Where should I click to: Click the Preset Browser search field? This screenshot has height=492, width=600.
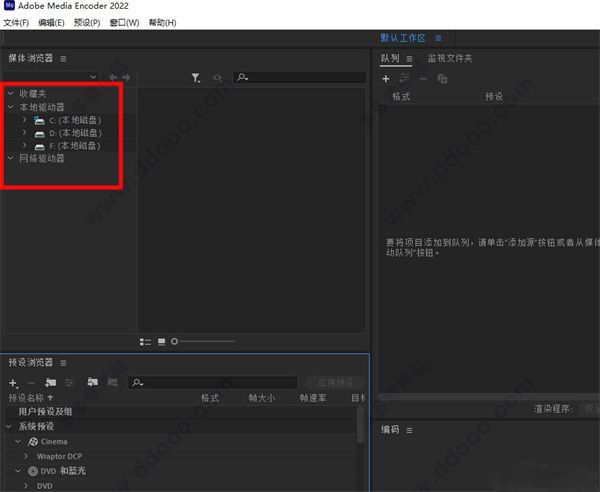tap(213, 382)
